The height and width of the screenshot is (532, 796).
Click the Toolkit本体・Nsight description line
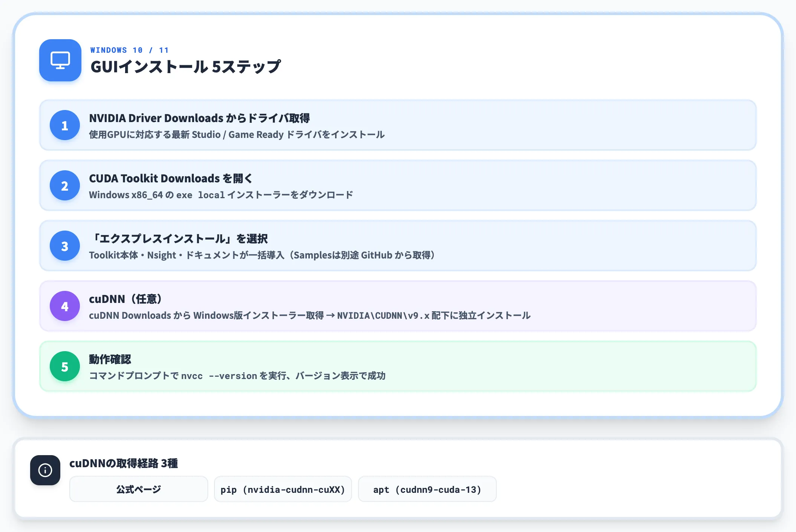coord(263,255)
